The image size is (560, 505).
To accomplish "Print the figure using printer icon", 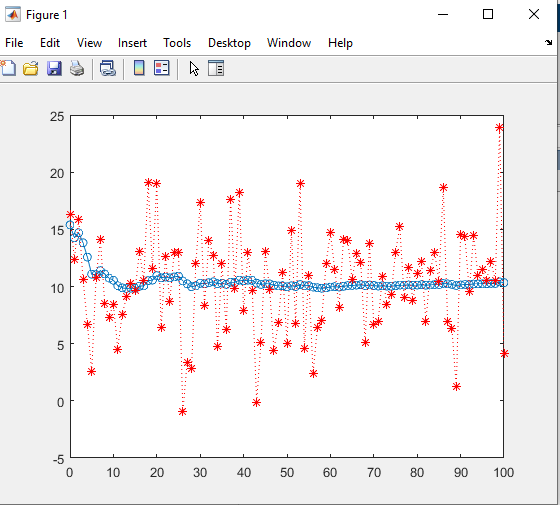I will tap(77, 68).
